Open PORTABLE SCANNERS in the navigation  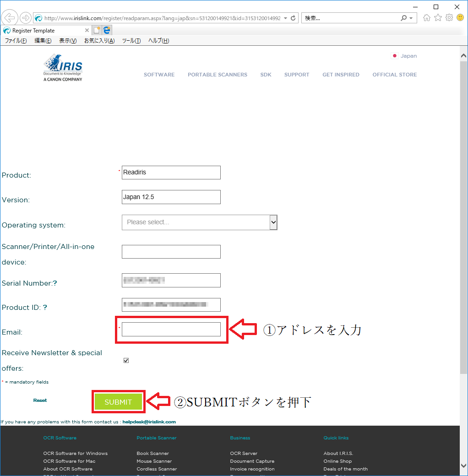pos(218,75)
